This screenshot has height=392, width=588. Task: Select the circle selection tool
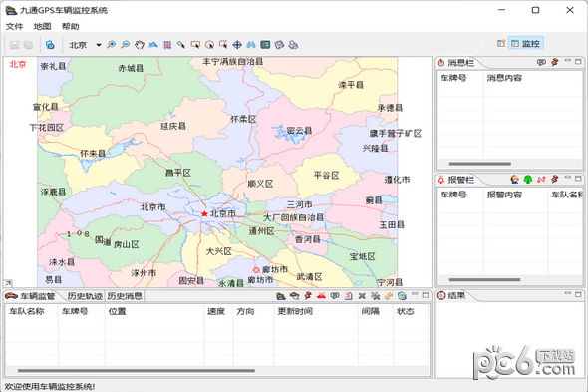209,45
